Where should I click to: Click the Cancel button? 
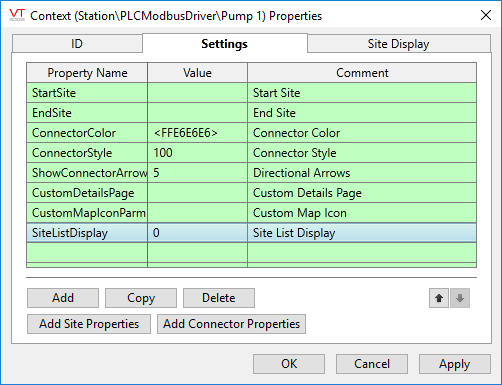click(x=372, y=364)
